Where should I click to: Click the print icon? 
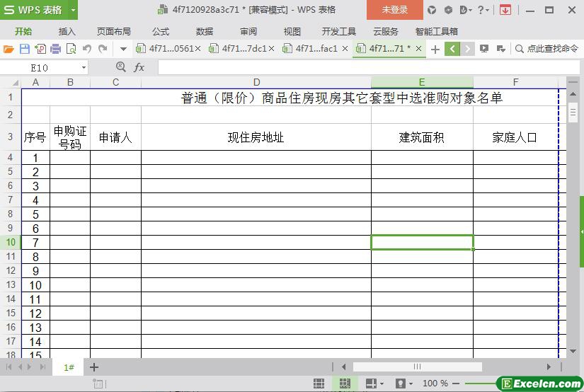point(56,49)
